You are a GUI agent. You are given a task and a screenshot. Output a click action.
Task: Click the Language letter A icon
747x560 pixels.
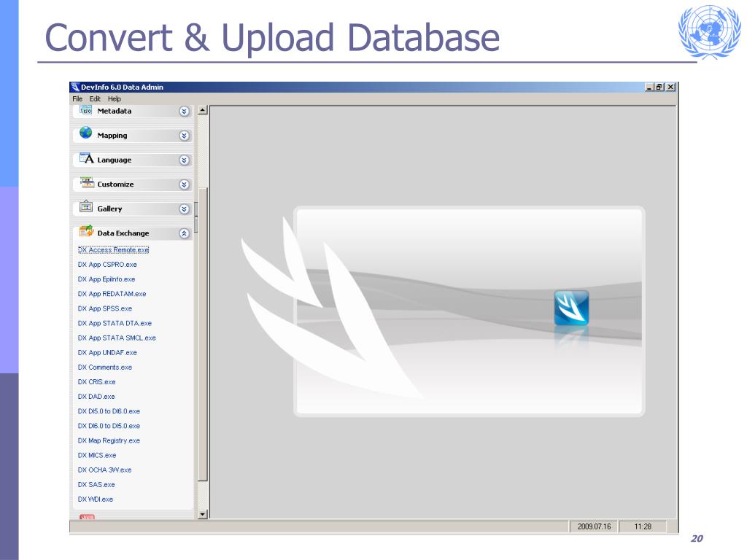pos(86,158)
